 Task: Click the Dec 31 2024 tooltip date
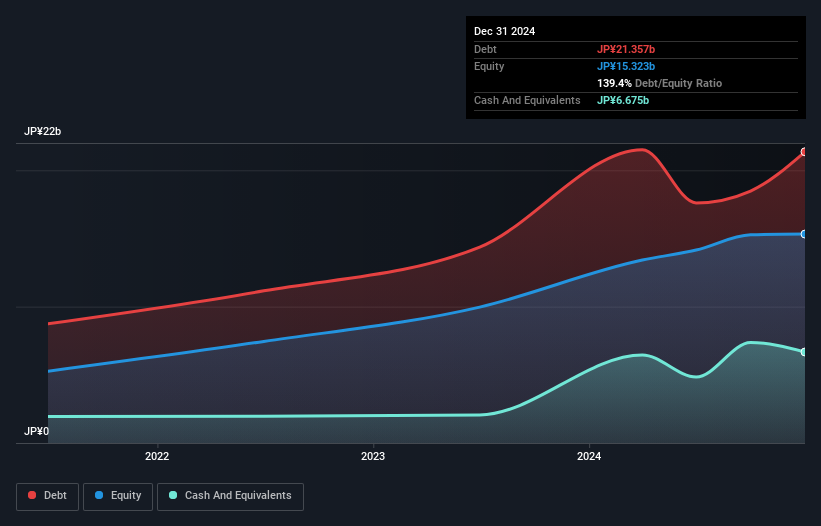pyautogui.click(x=504, y=31)
